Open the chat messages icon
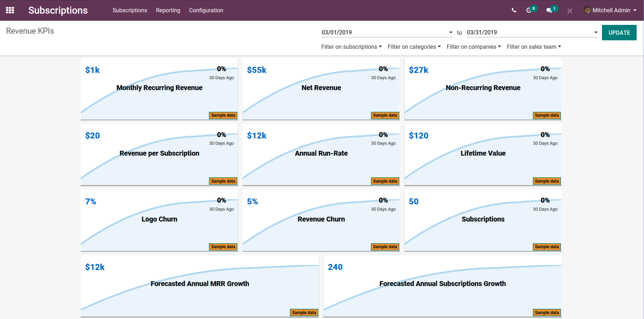The height and width of the screenshot is (319, 644). 549,11
